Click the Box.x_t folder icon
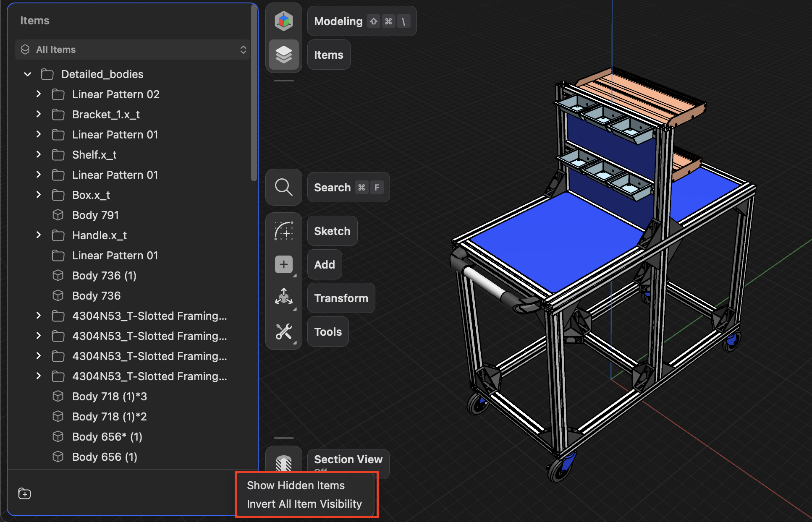The height and width of the screenshot is (522, 812). pos(58,195)
